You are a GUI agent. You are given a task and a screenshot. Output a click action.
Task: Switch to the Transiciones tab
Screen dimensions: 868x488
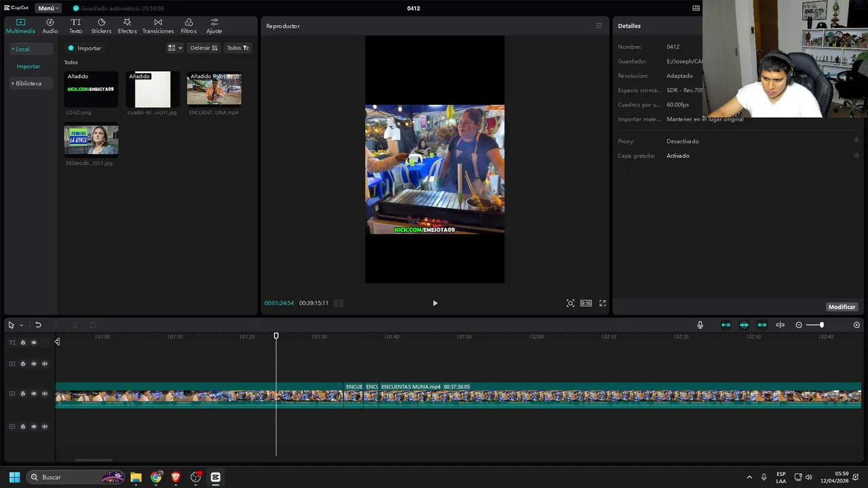coord(158,26)
